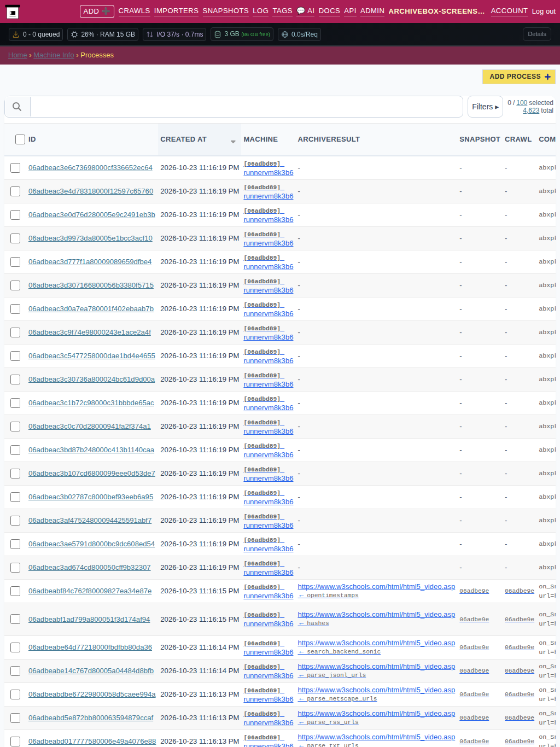The width and height of the screenshot is (560, 747).
Task: Click the CPU and RAM usage indicator
Action: tap(103, 34)
